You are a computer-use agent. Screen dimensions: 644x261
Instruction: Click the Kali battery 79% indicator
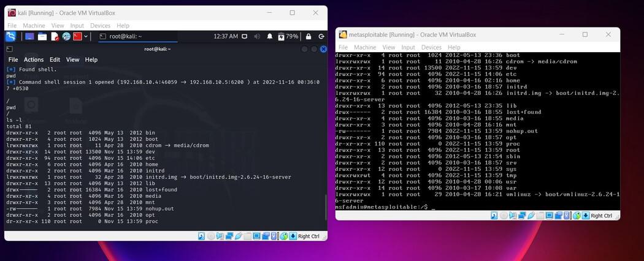(288, 37)
